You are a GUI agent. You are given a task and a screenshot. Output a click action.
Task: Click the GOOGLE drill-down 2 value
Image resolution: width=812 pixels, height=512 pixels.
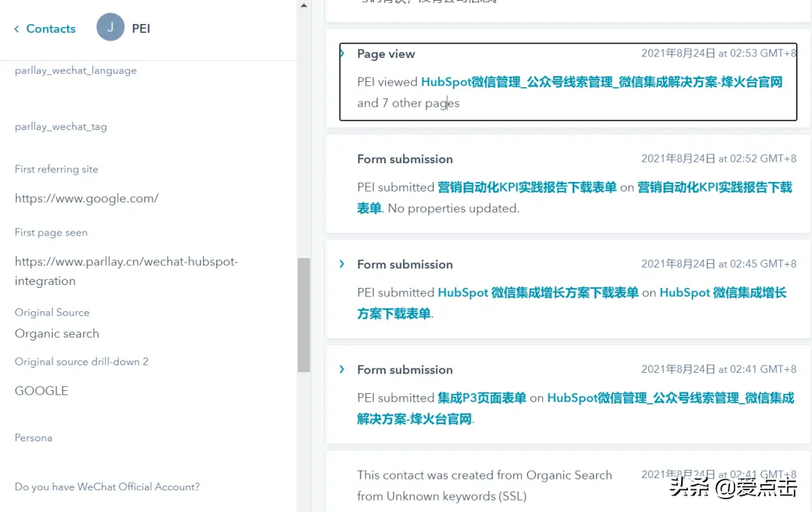pyautogui.click(x=41, y=390)
